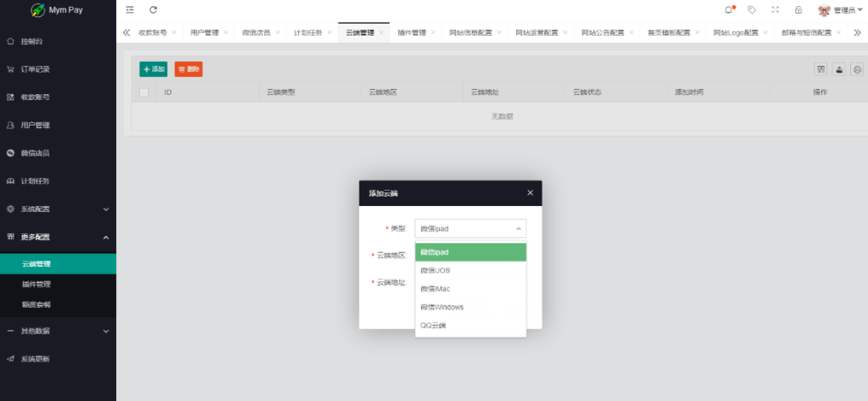The width and height of the screenshot is (868, 401).
Task: Open the table column filter icon
Action: coord(821,70)
